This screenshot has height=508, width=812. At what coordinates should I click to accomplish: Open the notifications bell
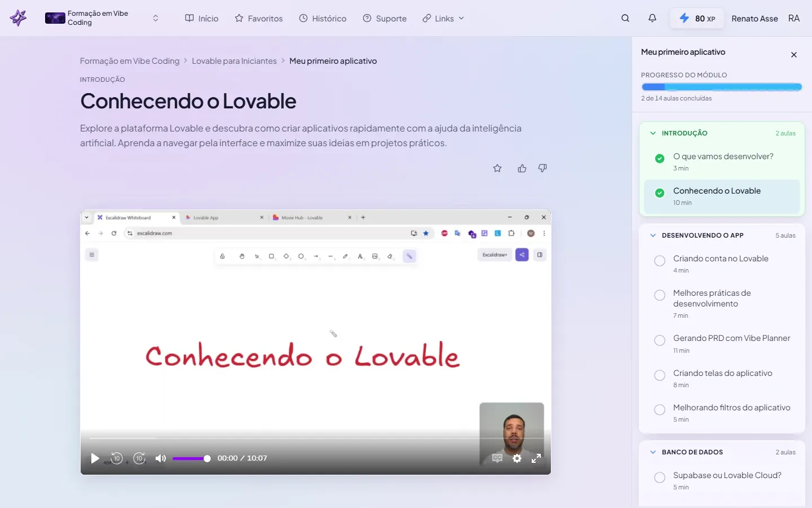pyautogui.click(x=652, y=18)
